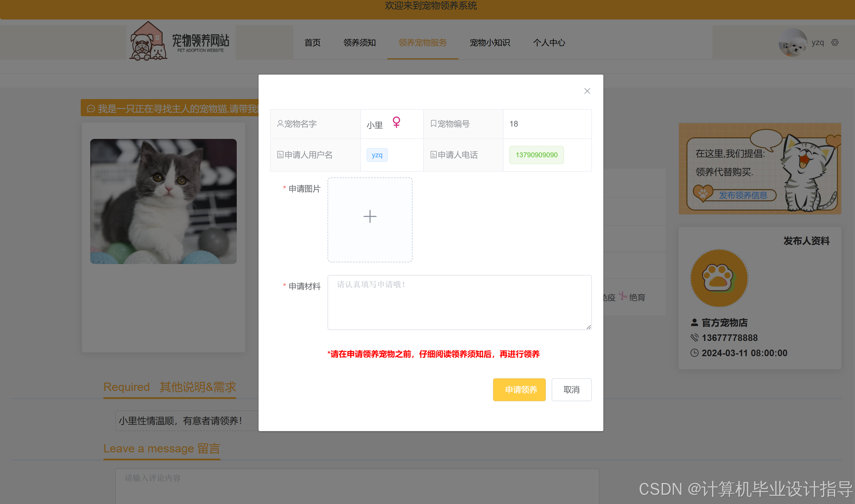Click the 取消 button in dialog
The image size is (855, 504).
coord(571,389)
